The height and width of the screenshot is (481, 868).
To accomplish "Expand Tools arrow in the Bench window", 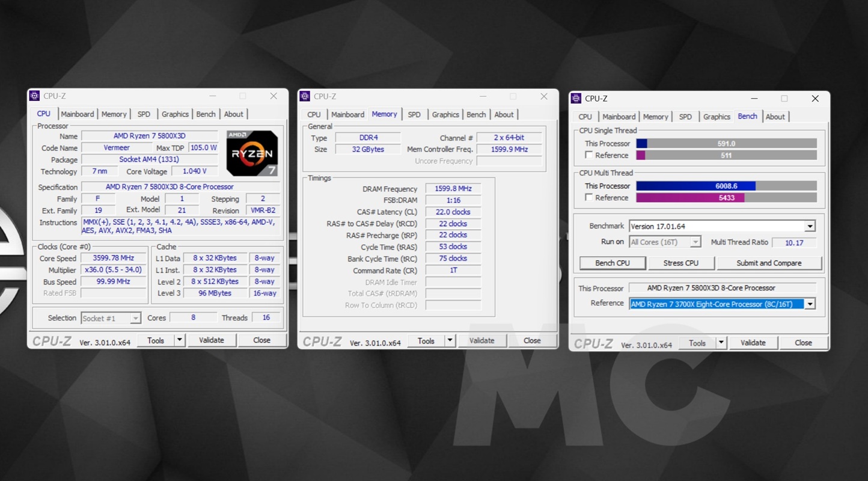I will click(x=721, y=343).
